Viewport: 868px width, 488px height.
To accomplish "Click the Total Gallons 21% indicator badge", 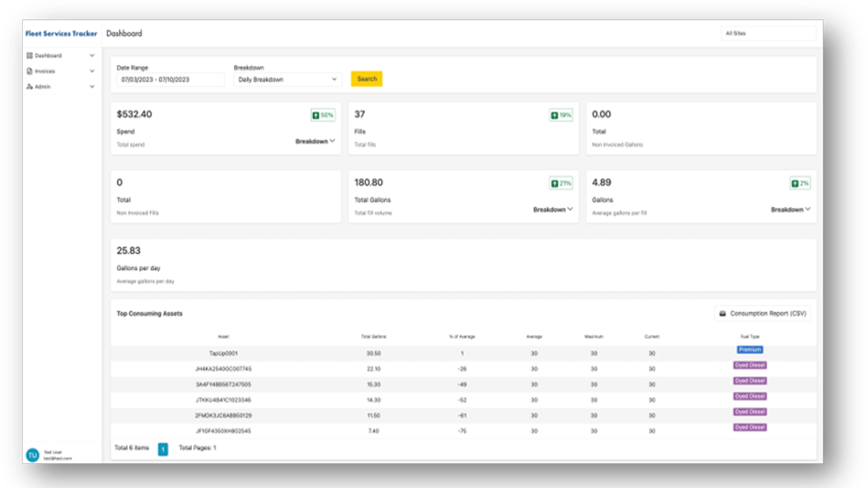I will click(561, 183).
